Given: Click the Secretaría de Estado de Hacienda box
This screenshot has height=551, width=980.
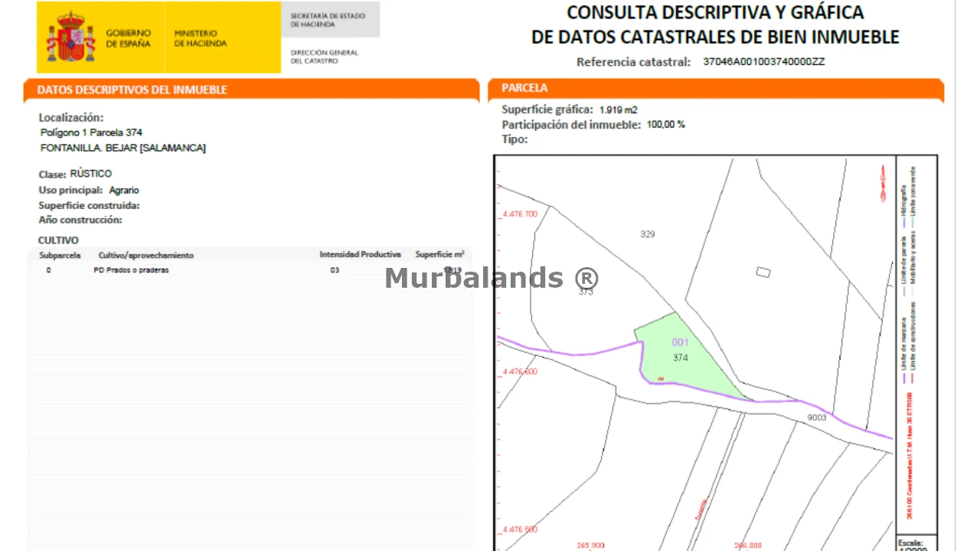Looking at the screenshot, I should (329, 20).
